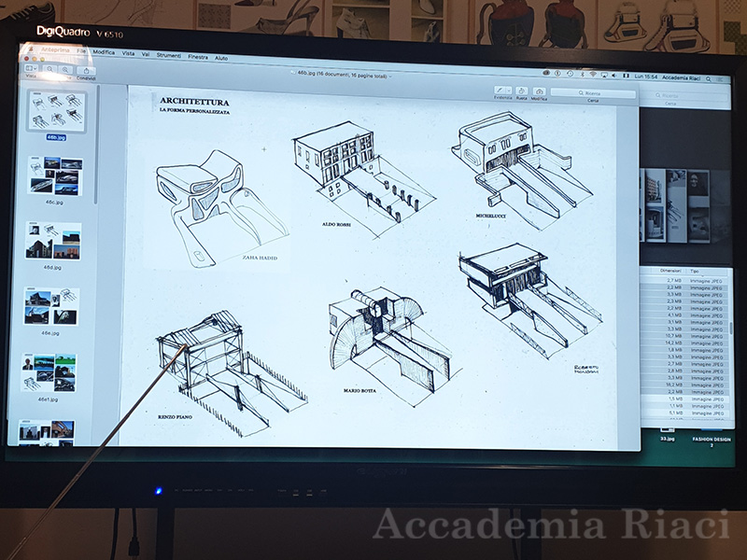
Task: Click the Wi-Fi menu bar icon
Action: [593, 75]
